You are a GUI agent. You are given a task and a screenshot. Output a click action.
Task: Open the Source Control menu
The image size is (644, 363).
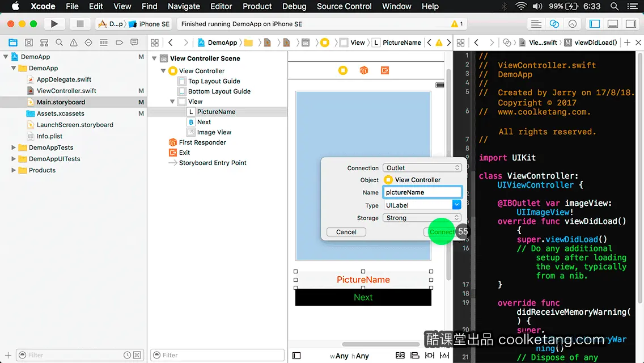344,6
